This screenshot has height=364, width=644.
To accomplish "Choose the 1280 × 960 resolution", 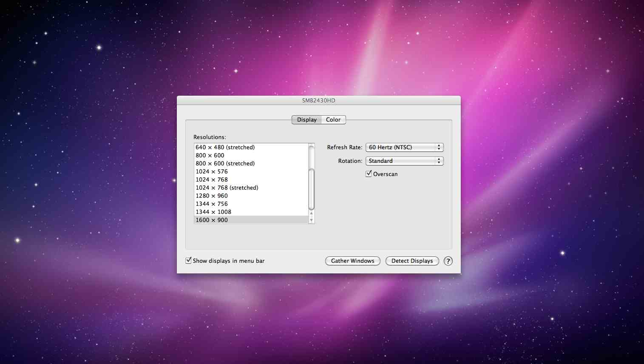I will tap(212, 196).
